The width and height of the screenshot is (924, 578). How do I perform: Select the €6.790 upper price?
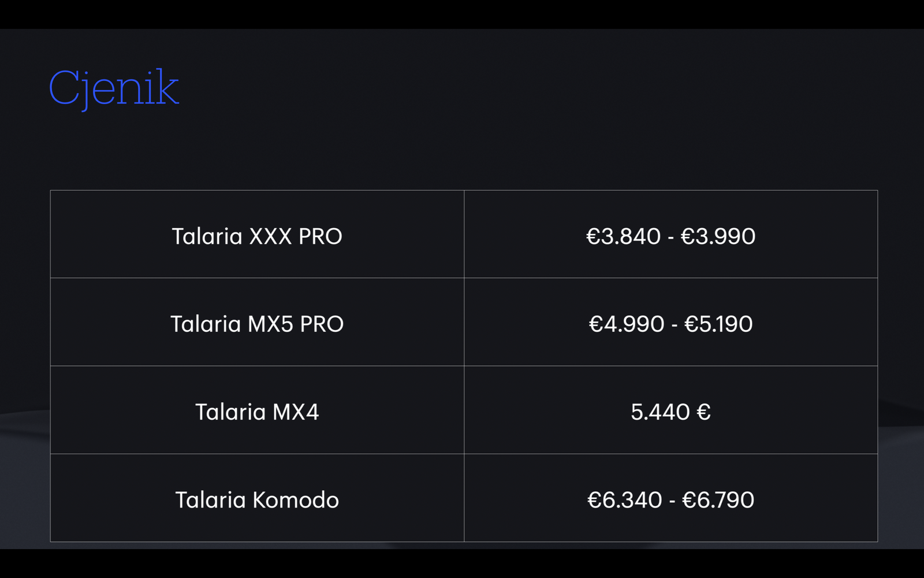point(718,500)
